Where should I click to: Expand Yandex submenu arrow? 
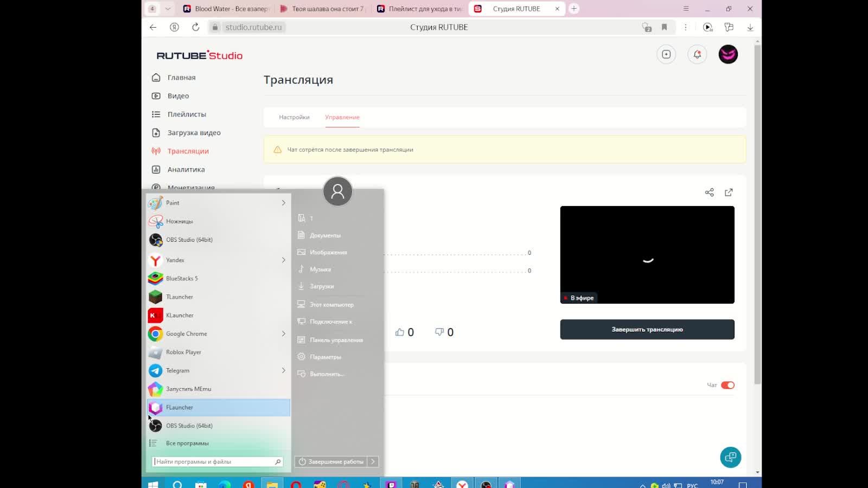pos(283,260)
